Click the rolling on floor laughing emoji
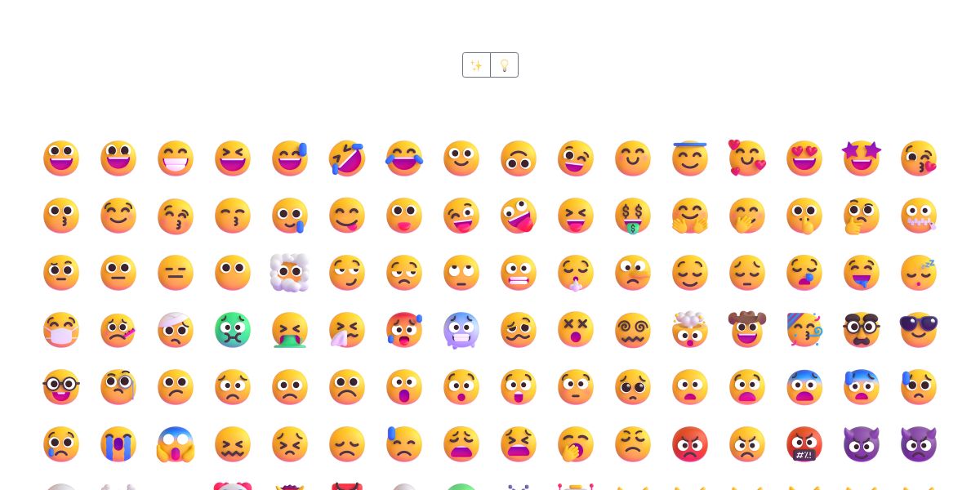Image resolution: width=980 pixels, height=490 pixels. [x=347, y=158]
